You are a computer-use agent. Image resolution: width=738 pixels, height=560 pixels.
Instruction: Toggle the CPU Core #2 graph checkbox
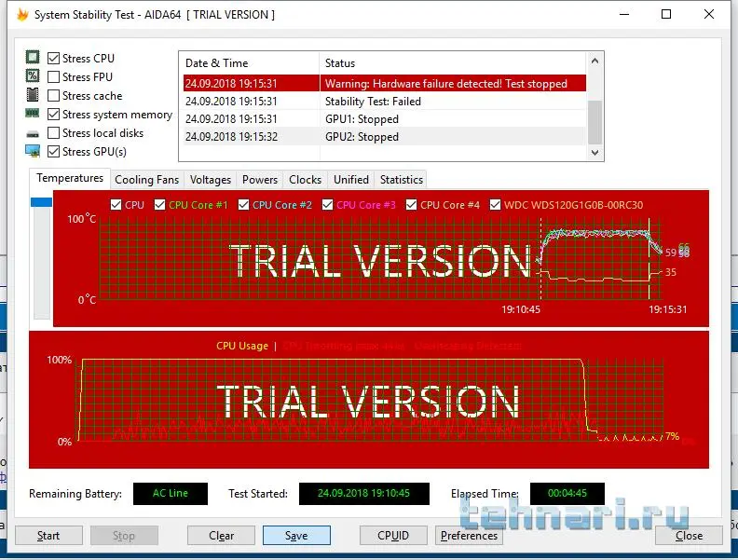[x=243, y=205]
